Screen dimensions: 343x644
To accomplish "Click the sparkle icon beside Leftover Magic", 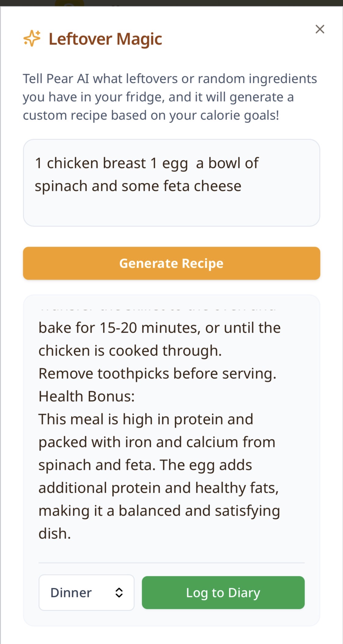I will 32,38.
